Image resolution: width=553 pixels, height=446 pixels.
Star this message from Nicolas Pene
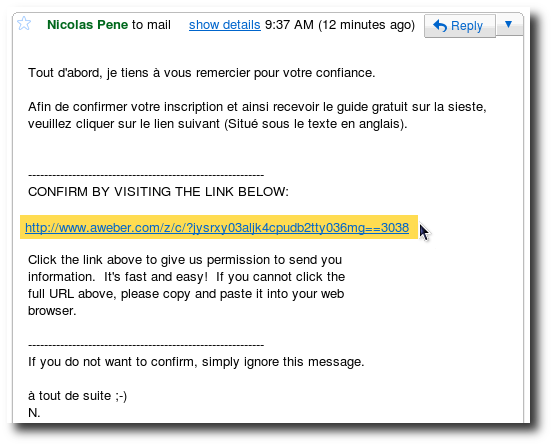coord(24,24)
